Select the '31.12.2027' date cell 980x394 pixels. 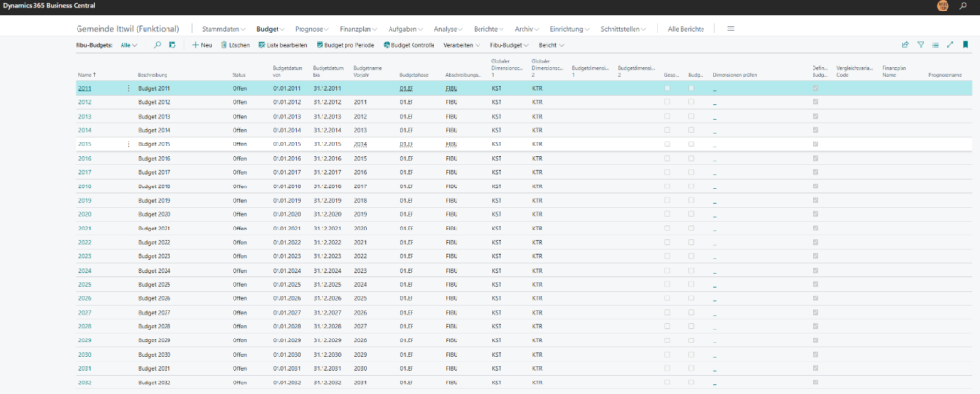(x=327, y=312)
